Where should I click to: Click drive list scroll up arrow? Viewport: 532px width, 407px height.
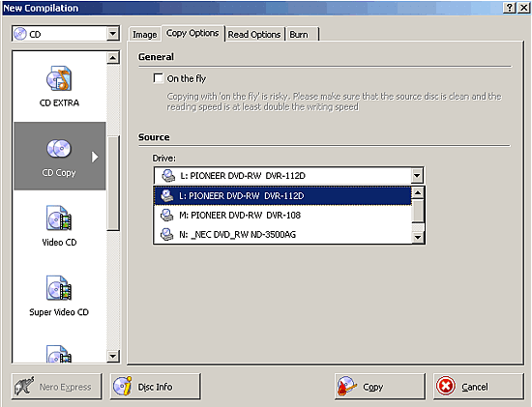click(x=418, y=193)
